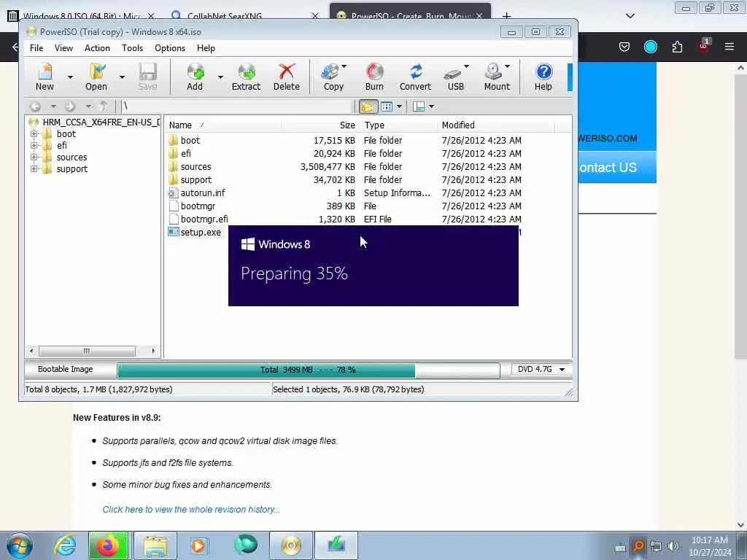Click the Open toolbar icon

[96, 77]
